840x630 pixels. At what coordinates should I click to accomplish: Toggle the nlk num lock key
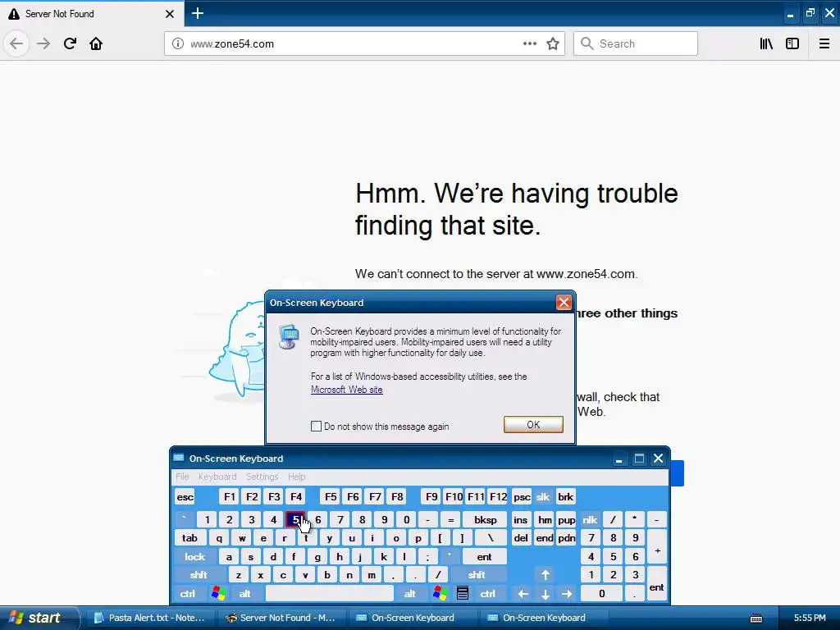pyautogui.click(x=590, y=519)
